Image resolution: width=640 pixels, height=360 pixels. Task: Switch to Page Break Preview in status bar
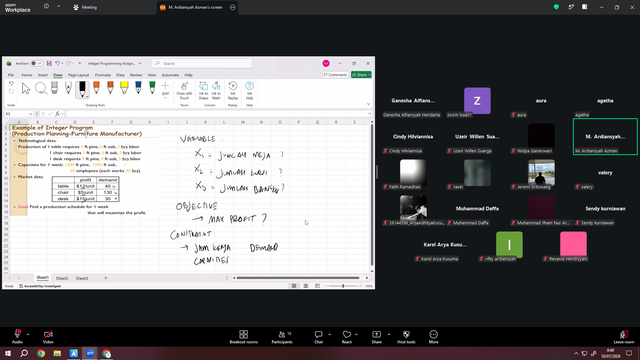[318, 286]
